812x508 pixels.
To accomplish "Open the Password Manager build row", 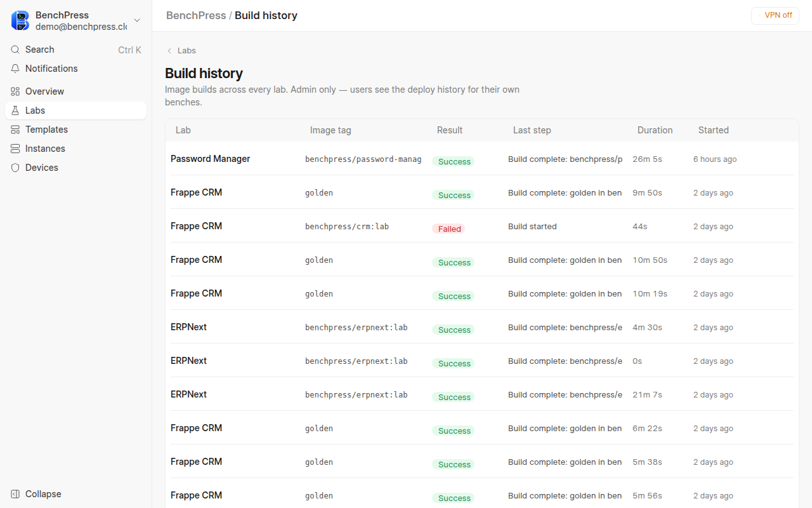I will [482, 159].
